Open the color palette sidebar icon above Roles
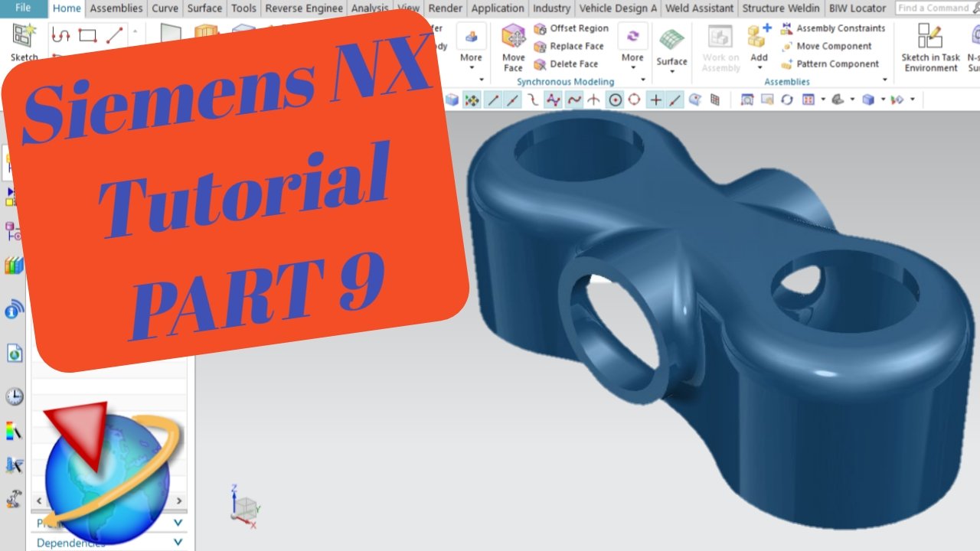980x551 pixels. click(x=14, y=431)
